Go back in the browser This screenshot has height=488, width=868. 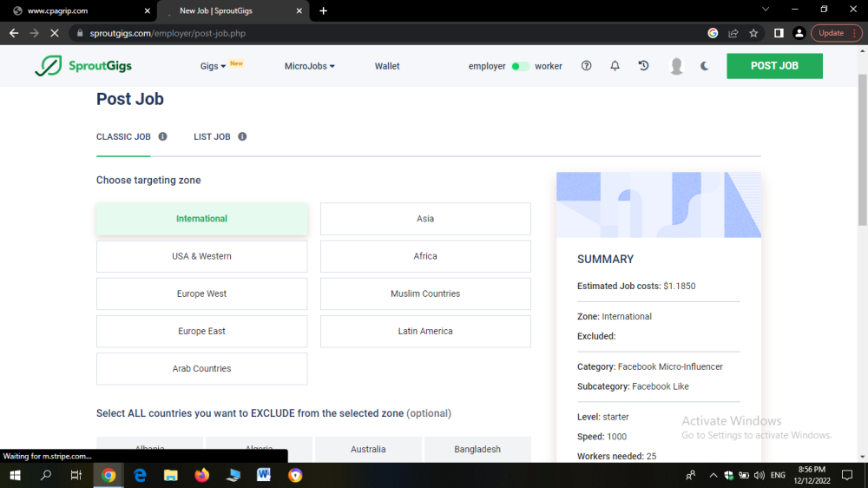point(14,33)
